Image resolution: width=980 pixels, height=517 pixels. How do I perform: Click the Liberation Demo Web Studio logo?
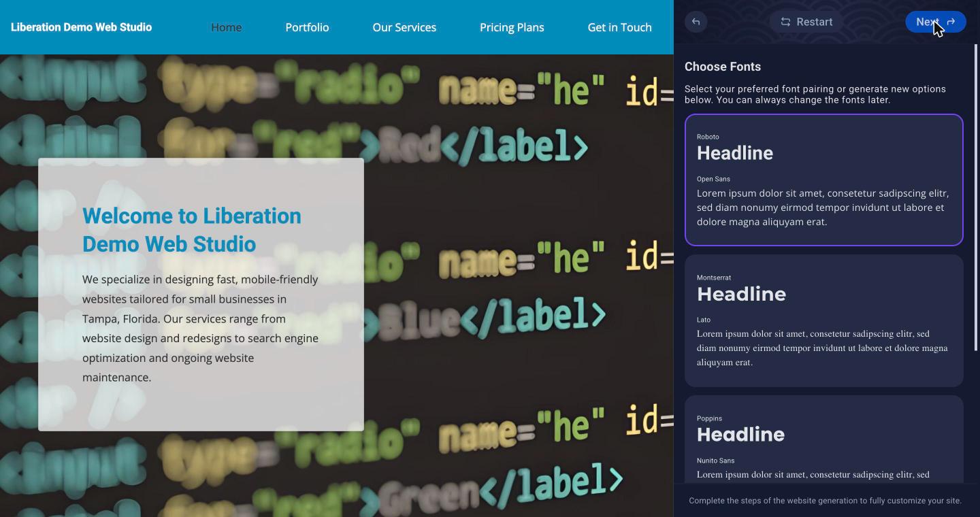coord(82,27)
